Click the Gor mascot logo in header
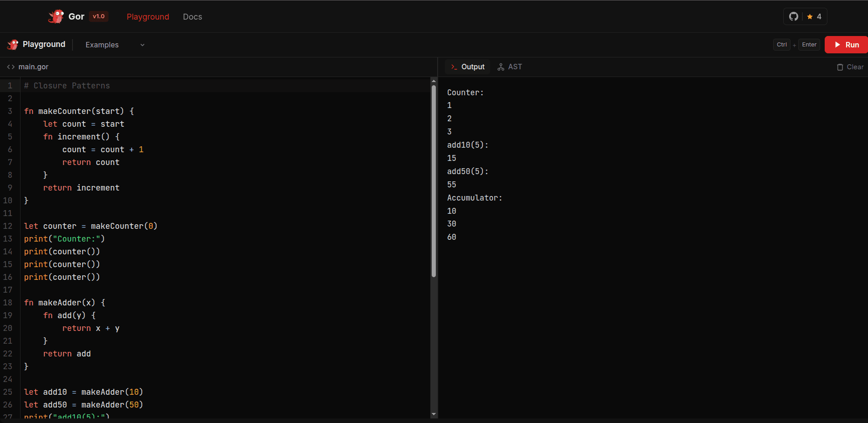The image size is (868, 423). (x=56, y=16)
